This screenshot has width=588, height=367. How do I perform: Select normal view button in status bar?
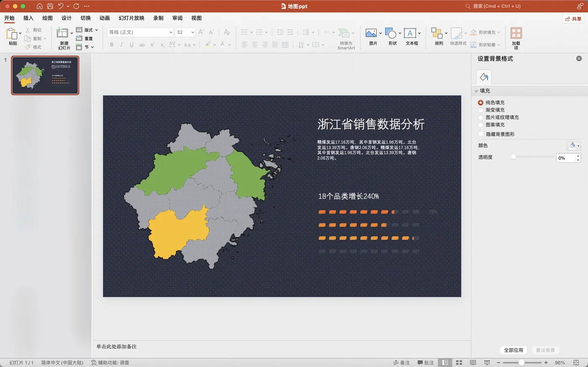[x=445, y=362]
